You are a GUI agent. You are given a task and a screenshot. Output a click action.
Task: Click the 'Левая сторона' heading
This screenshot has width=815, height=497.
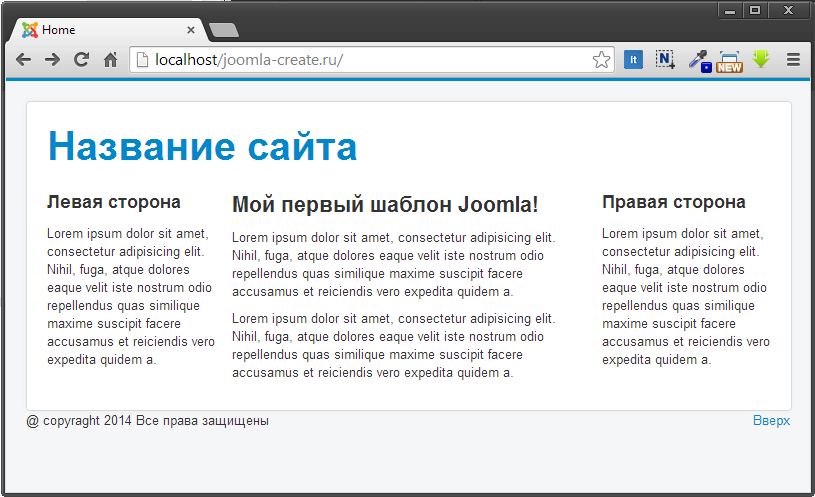(x=113, y=202)
